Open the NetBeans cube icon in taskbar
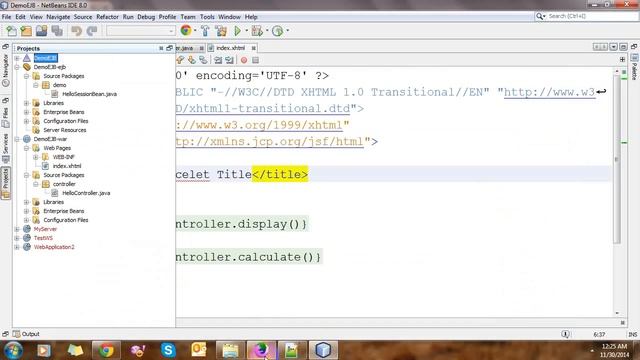The image size is (640, 360). 323,350
